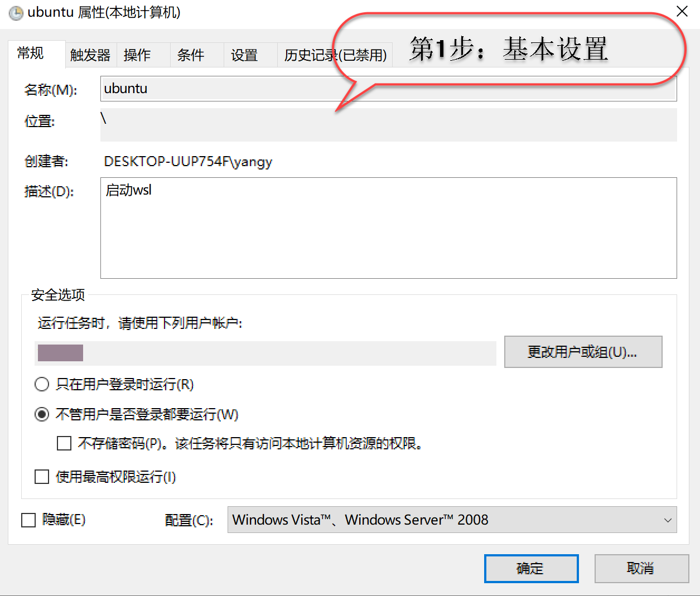Choose 不管用户是否登录都要运行 radio option
The image size is (700, 596).
click(42, 414)
